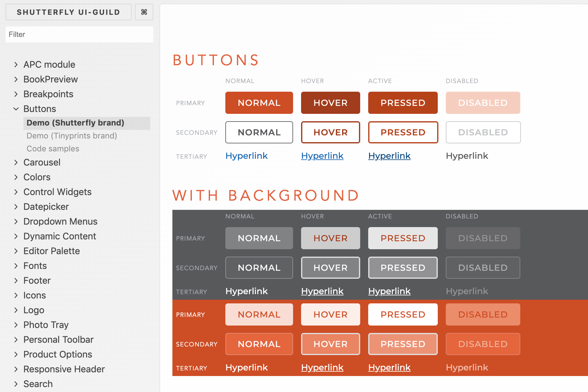Click primary PRESSED white button on orange
This screenshot has height=392, width=588.
click(403, 314)
